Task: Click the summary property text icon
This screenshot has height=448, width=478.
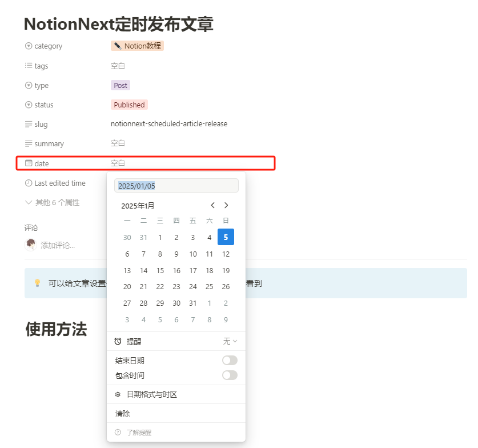Action: pos(29,143)
